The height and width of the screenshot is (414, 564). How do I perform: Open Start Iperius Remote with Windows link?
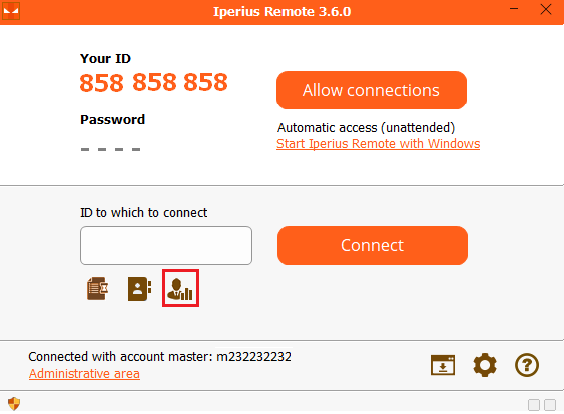[378, 144]
